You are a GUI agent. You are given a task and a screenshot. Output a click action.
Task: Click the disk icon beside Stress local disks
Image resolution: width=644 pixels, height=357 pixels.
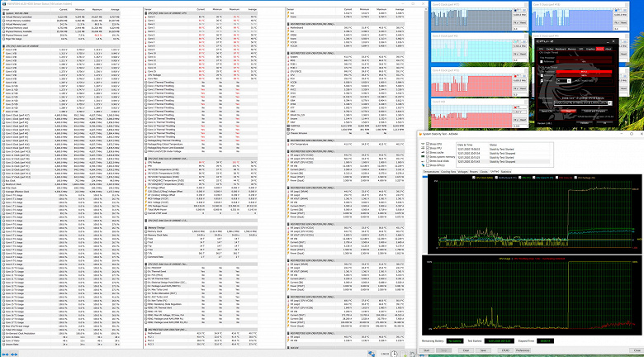424,161
